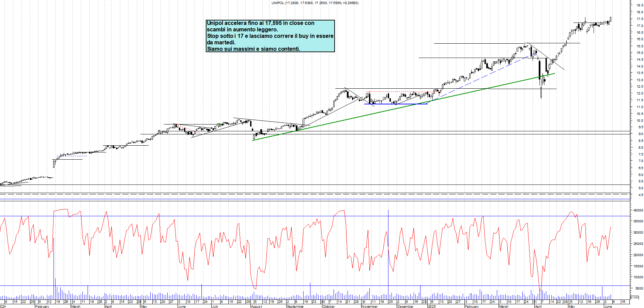Select the 6.0 price axis label

640,175
